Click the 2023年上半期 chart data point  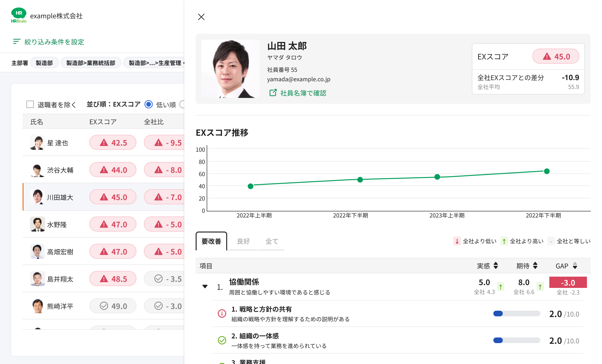[437, 177]
